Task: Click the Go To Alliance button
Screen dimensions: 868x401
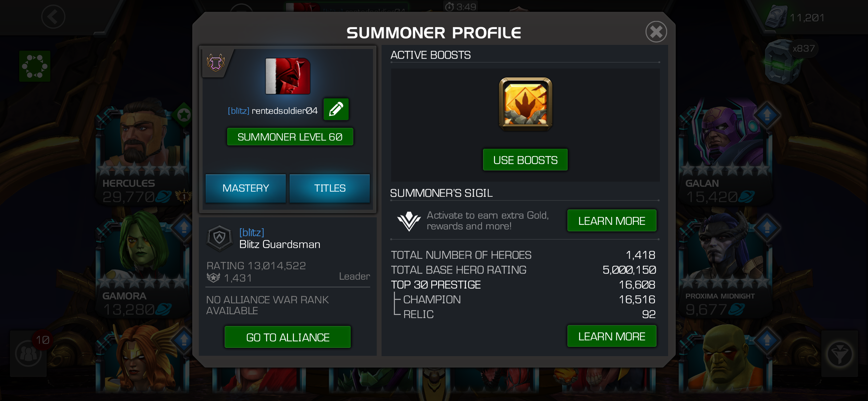Action: point(288,337)
